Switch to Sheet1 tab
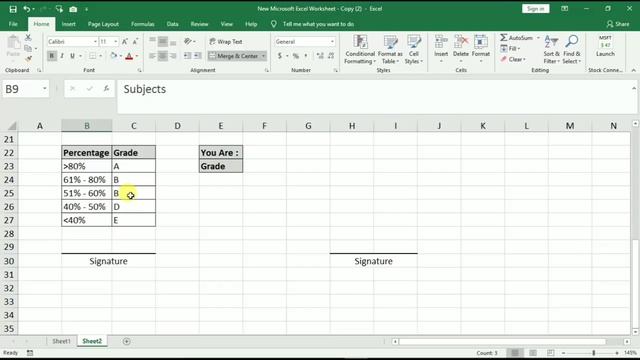This screenshot has height=360, width=640. coord(61,341)
